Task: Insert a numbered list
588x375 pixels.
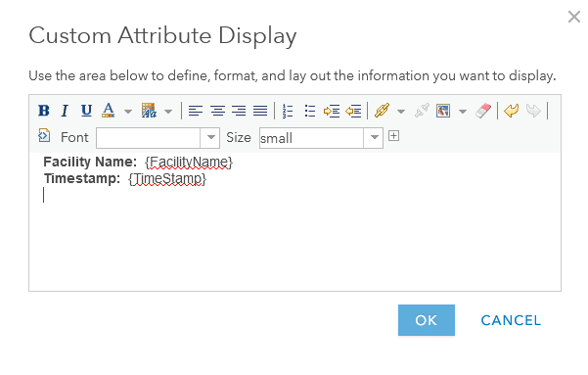Action: (288, 111)
